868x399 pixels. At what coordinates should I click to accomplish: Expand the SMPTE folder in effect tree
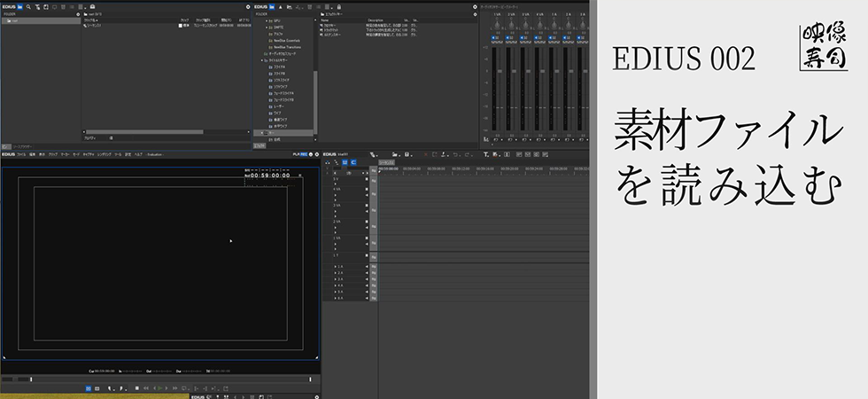[x=267, y=27]
